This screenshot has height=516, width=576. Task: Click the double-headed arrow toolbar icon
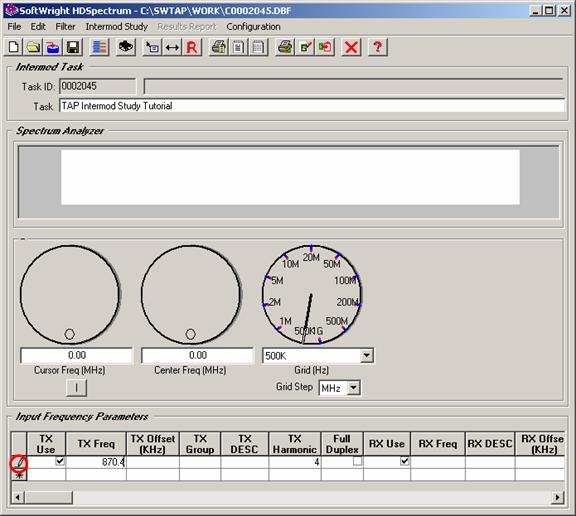click(172, 47)
